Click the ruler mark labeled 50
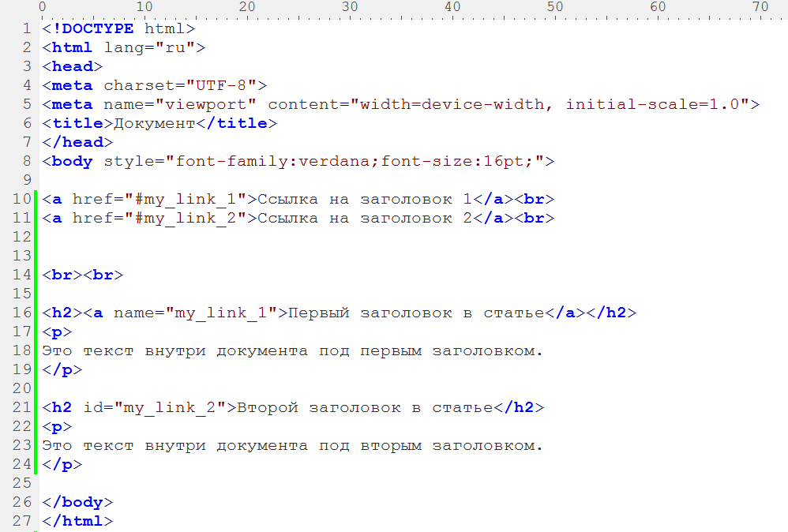 555,7
